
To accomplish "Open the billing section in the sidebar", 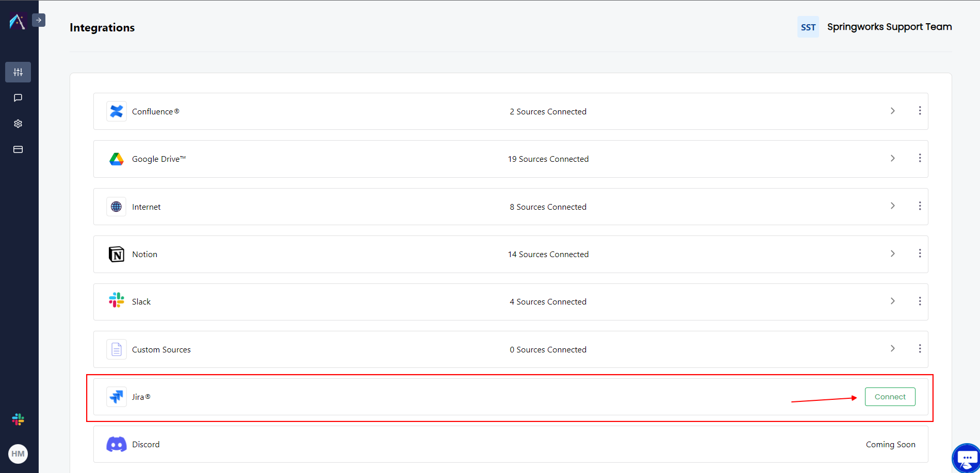I will tap(18, 149).
